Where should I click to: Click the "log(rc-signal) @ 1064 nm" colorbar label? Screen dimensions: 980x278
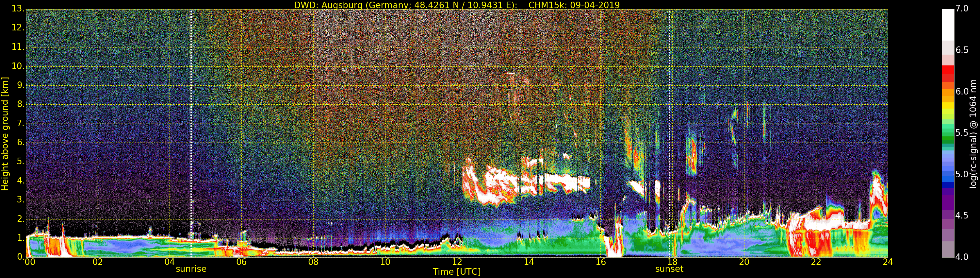click(x=973, y=134)
